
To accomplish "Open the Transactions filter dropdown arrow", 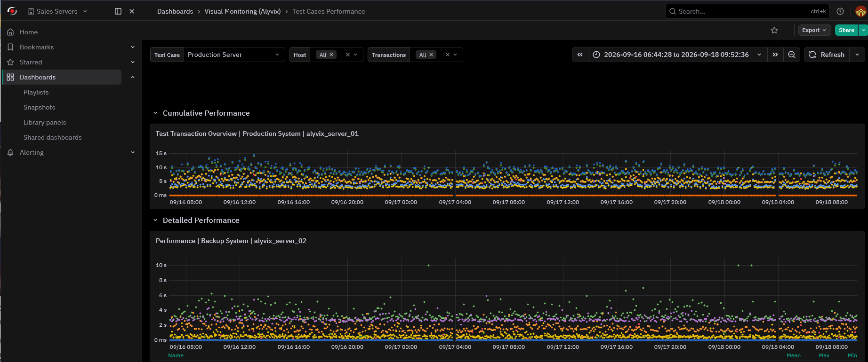I will (455, 55).
